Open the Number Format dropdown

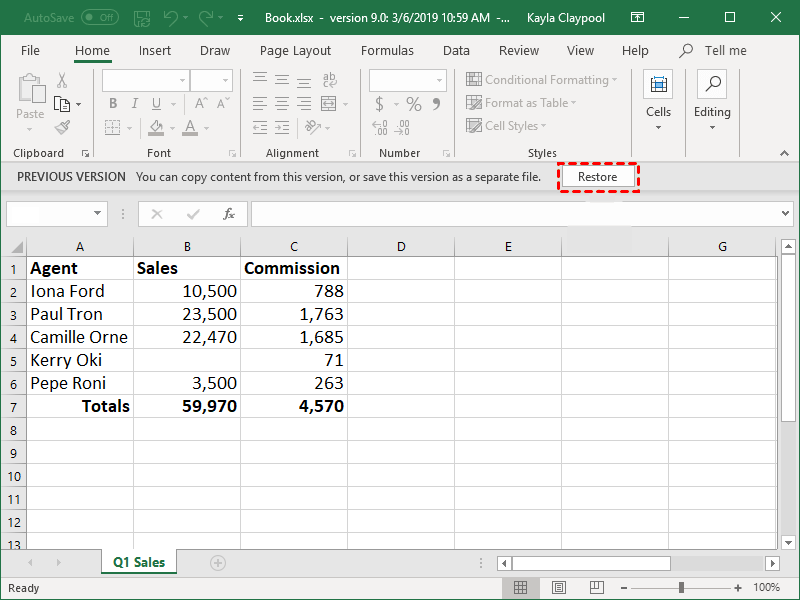coord(439,81)
